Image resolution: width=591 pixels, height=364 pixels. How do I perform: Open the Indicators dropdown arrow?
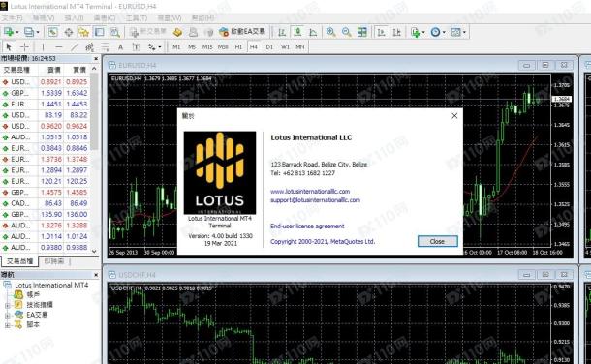[x=423, y=32]
